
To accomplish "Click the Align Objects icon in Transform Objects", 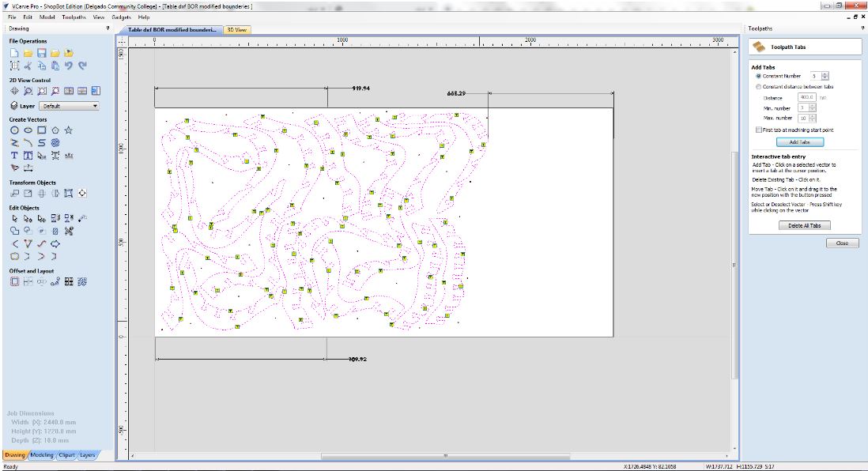I will [82, 193].
